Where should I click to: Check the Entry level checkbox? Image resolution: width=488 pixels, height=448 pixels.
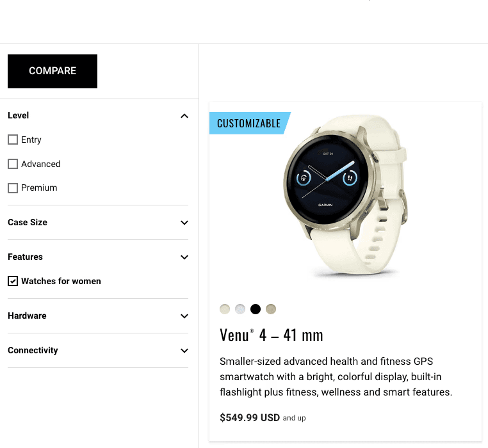[13, 140]
